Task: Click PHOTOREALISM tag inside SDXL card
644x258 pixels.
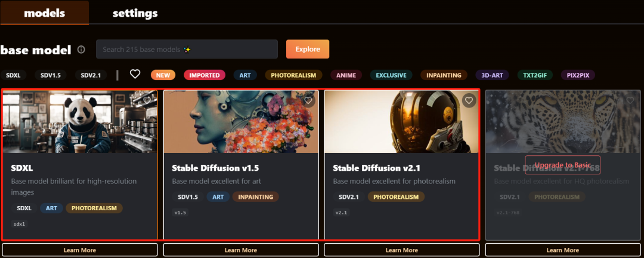Action: (x=94, y=208)
